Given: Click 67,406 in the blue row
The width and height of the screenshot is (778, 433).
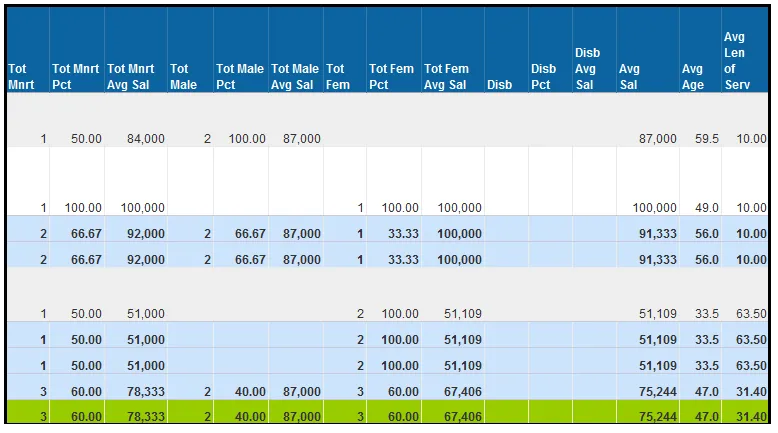Looking at the screenshot, I should (462, 392).
